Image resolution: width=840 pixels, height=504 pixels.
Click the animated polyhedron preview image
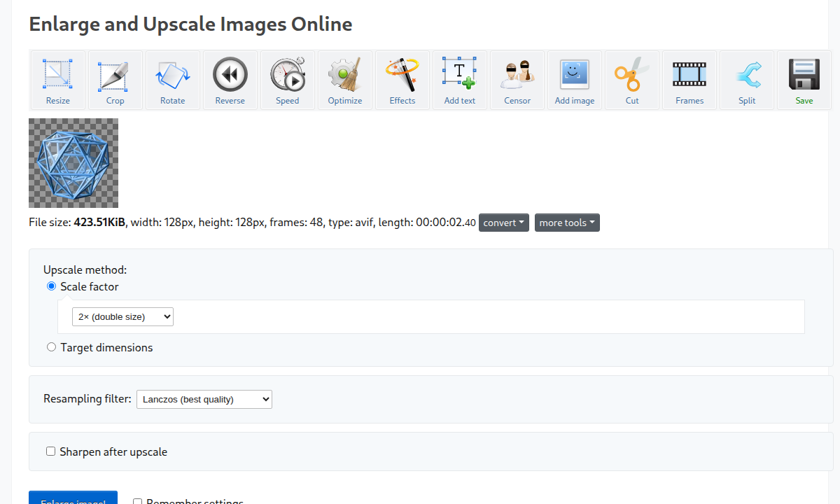pyautogui.click(x=73, y=163)
